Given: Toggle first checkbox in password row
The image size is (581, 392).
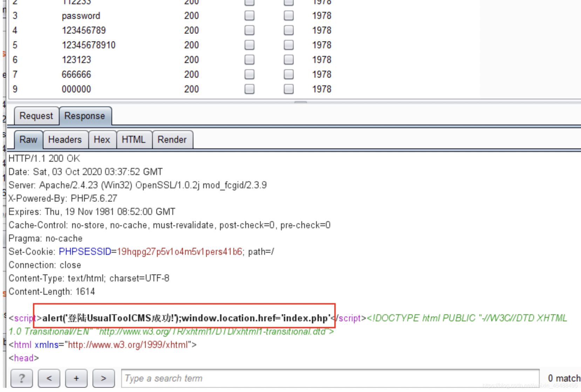Looking at the screenshot, I should (250, 15).
